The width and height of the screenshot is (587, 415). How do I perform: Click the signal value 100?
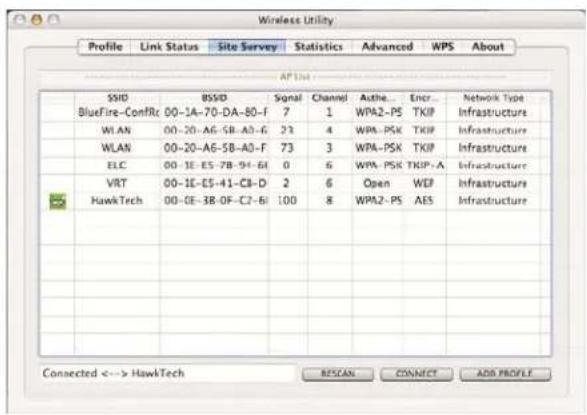[x=287, y=201]
